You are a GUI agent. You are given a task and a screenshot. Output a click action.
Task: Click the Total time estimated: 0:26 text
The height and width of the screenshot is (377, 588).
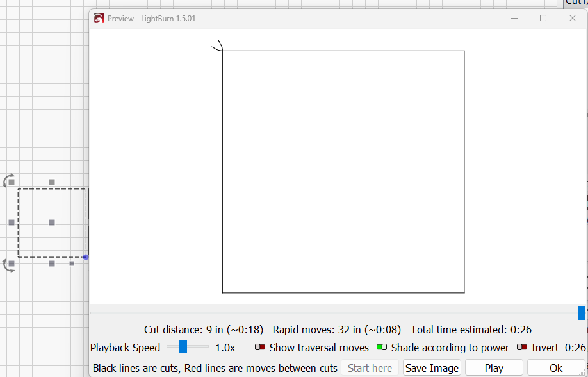(471, 330)
